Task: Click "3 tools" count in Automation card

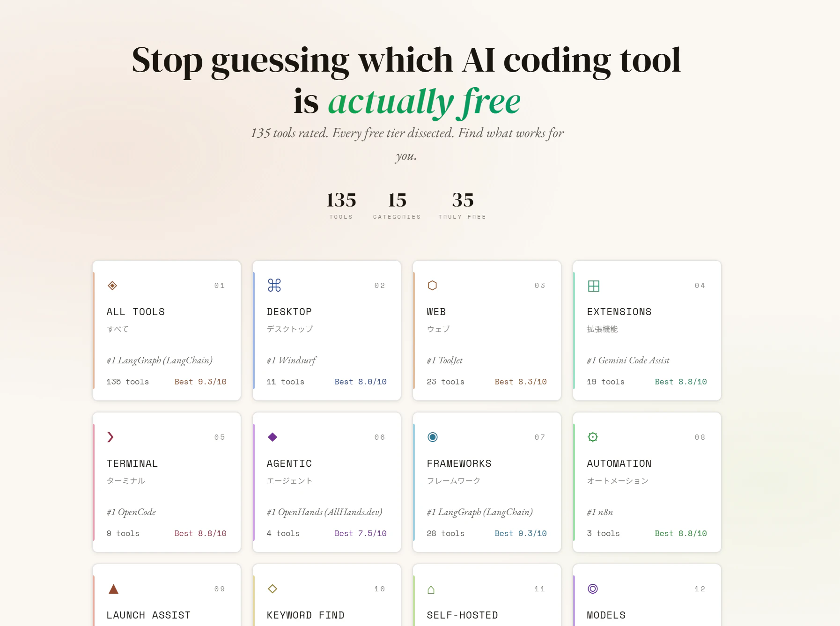Action: (604, 534)
